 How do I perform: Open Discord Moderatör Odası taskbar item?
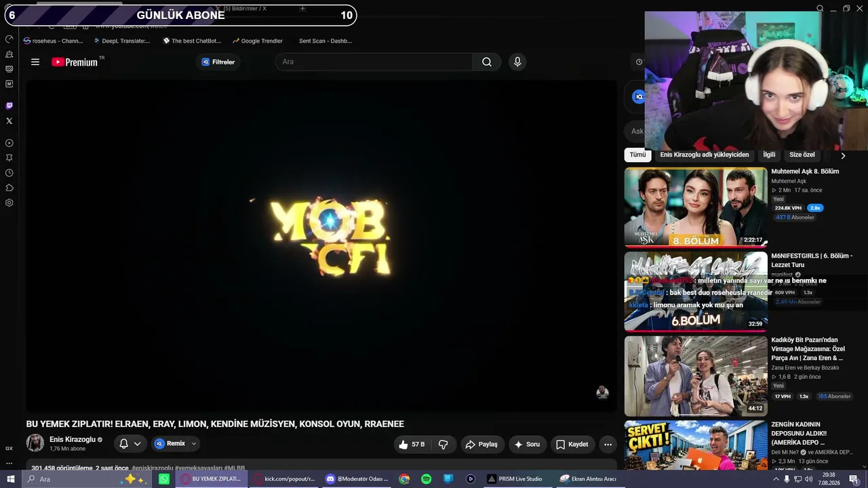pos(357,479)
